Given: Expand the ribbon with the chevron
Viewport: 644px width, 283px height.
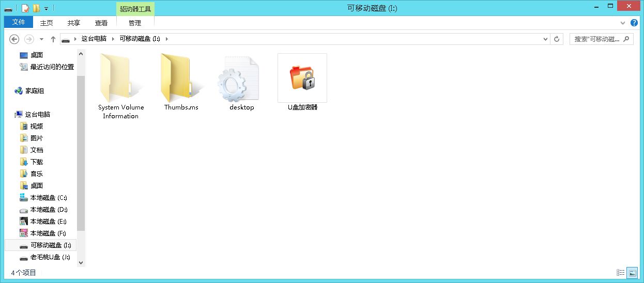Looking at the screenshot, I should (623, 23).
